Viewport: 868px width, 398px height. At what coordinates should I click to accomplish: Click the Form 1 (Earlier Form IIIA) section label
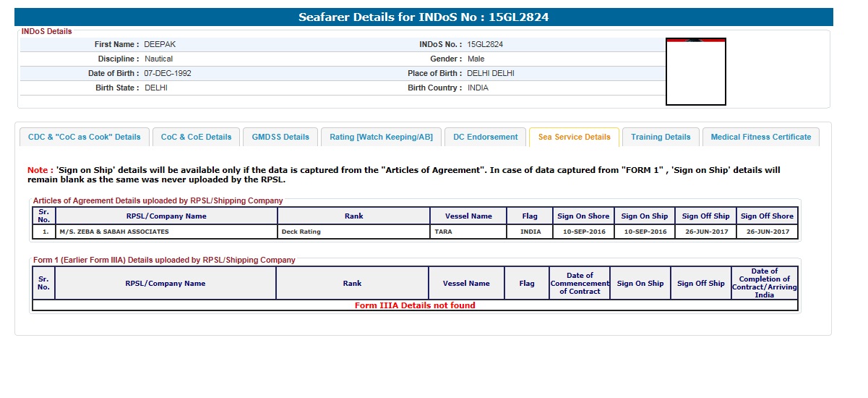(164, 260)
